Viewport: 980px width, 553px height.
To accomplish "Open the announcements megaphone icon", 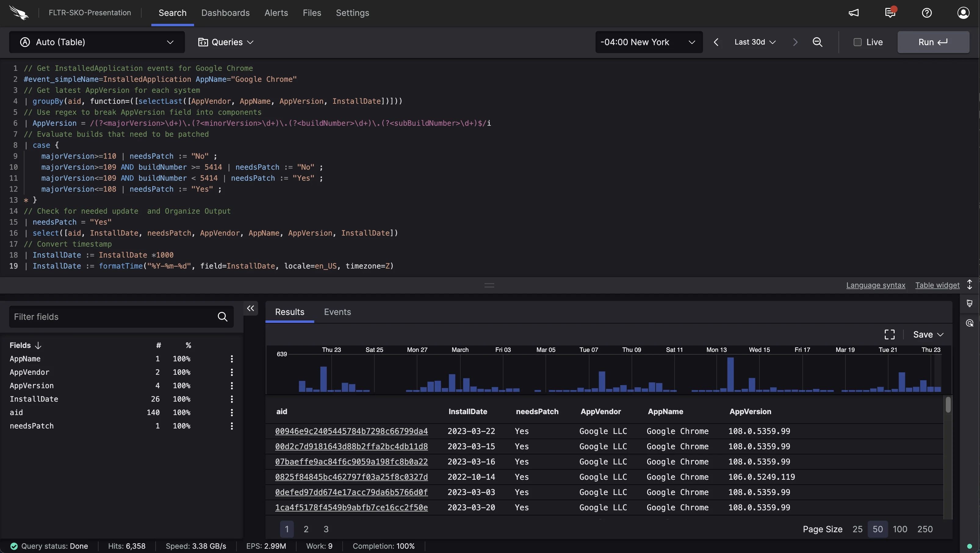I will (x=853, y=13).
